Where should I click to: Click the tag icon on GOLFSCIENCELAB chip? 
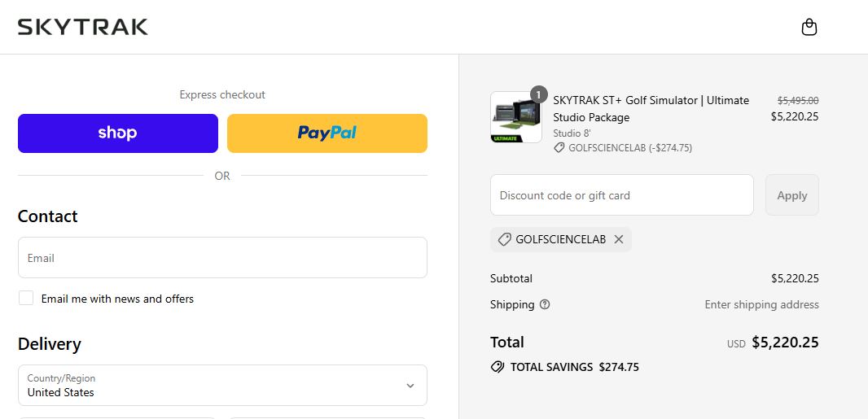coord(504,239)
